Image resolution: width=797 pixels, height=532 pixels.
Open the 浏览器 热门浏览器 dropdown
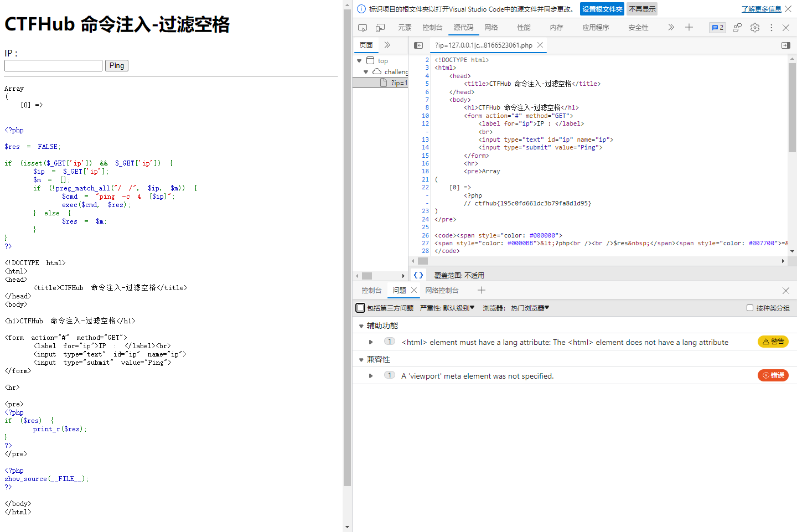click(516, 308)
